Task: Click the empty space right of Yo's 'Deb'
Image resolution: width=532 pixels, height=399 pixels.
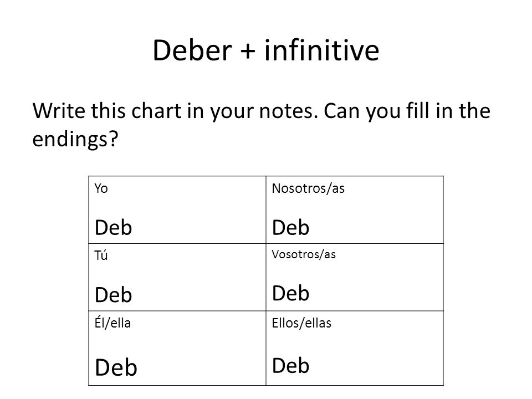Action: [x=198, y=227]
